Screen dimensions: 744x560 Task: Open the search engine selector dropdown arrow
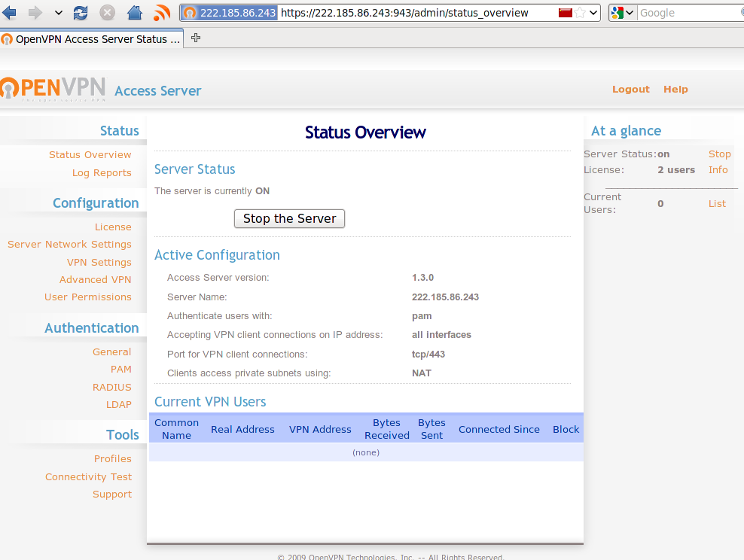[630, 13]
